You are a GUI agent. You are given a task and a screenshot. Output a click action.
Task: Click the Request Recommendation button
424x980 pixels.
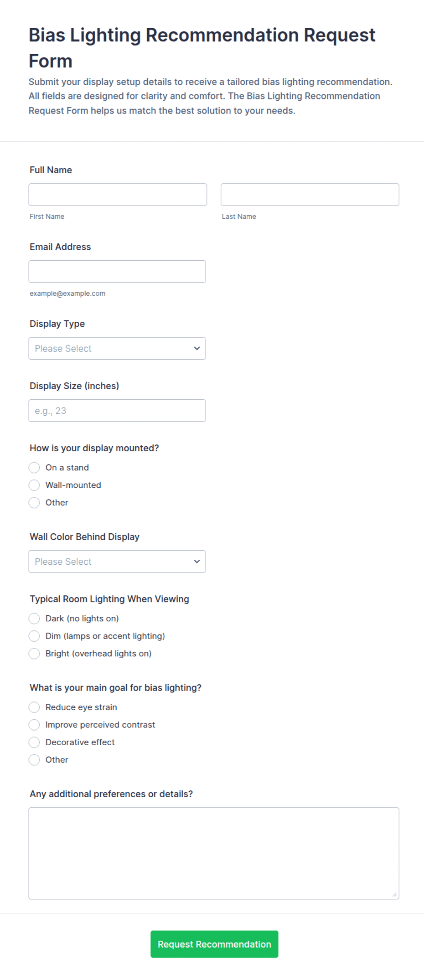[x=214, y=944]
